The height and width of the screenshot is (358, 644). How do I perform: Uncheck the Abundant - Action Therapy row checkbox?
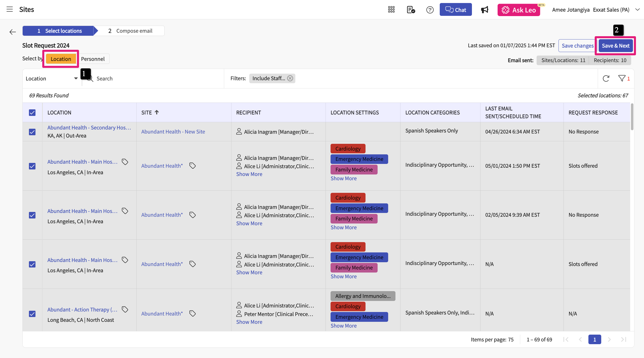[32, 314]
